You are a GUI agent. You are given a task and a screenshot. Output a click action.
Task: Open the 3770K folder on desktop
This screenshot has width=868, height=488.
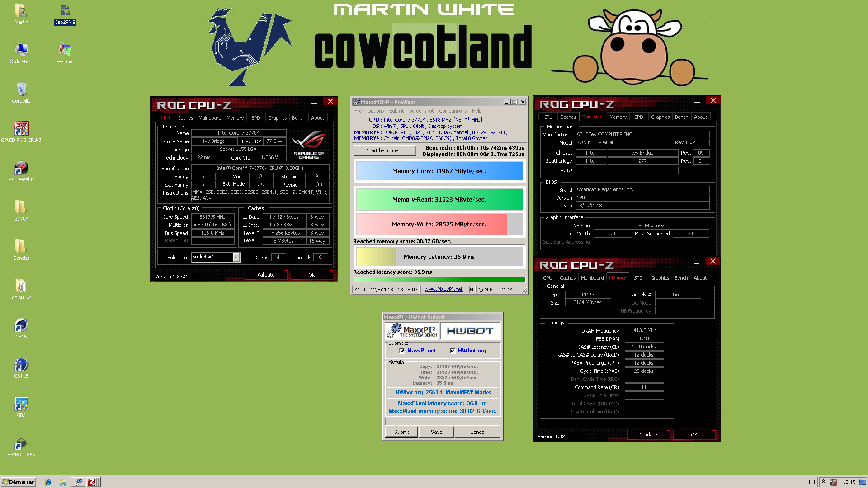(21, 211)
